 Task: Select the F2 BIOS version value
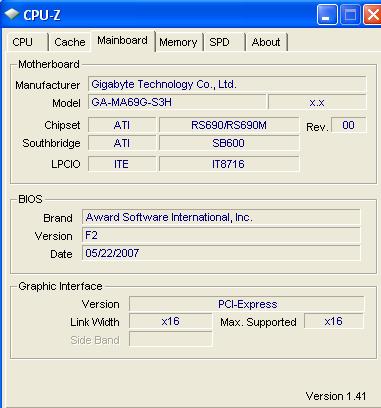[x=221, y=235]
